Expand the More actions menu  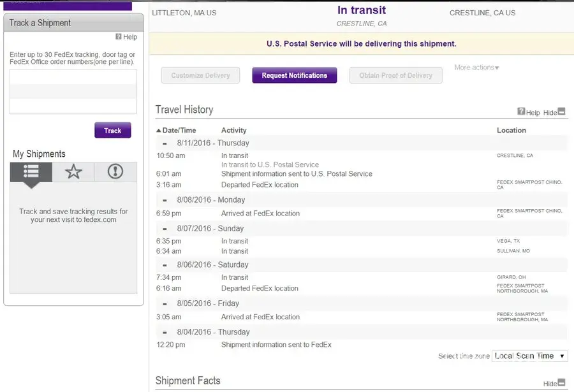coord(476,68)
